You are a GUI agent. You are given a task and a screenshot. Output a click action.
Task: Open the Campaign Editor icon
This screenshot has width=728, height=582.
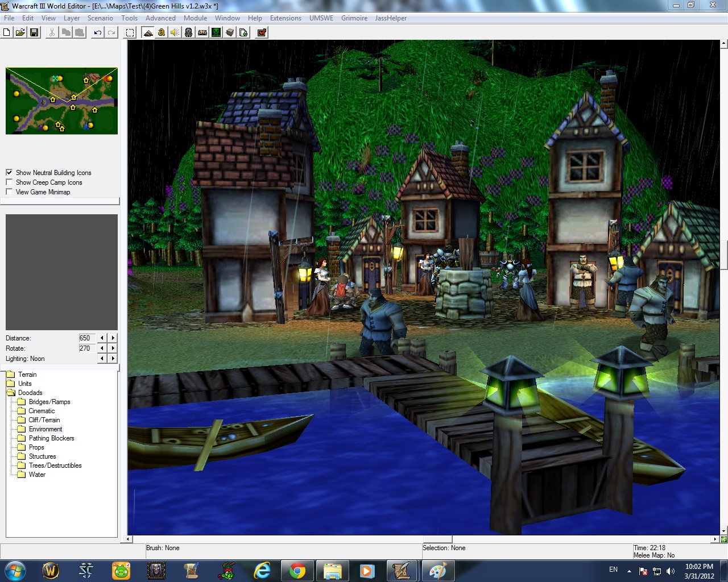(202, 32)
